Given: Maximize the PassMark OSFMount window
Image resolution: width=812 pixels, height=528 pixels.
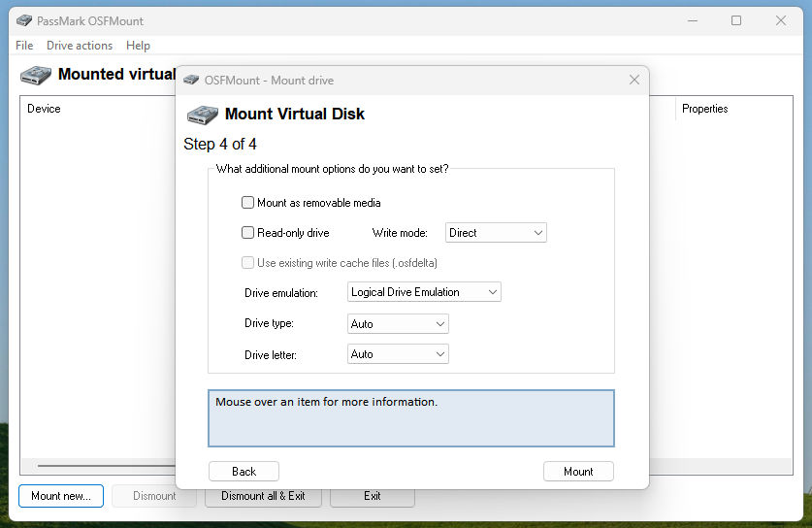Looking at the screenshot, I should (x=736, y=20).
